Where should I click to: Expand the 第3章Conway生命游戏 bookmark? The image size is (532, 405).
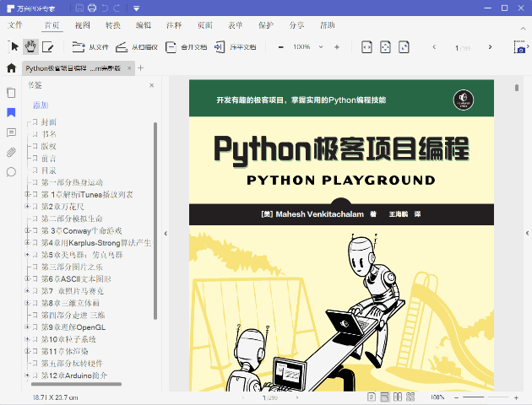tap(27, 230)
